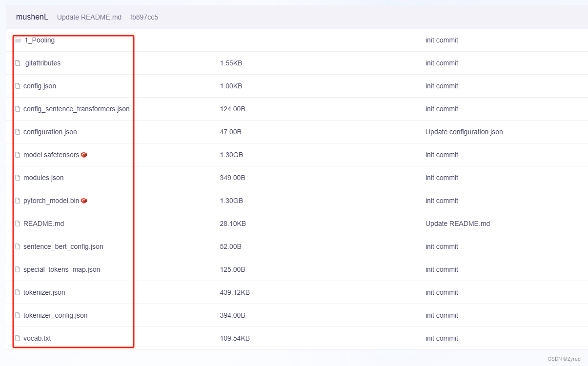Open the tokenizer_config.json file
This screenshot has height=366, width=588.
tap(56, 315)
